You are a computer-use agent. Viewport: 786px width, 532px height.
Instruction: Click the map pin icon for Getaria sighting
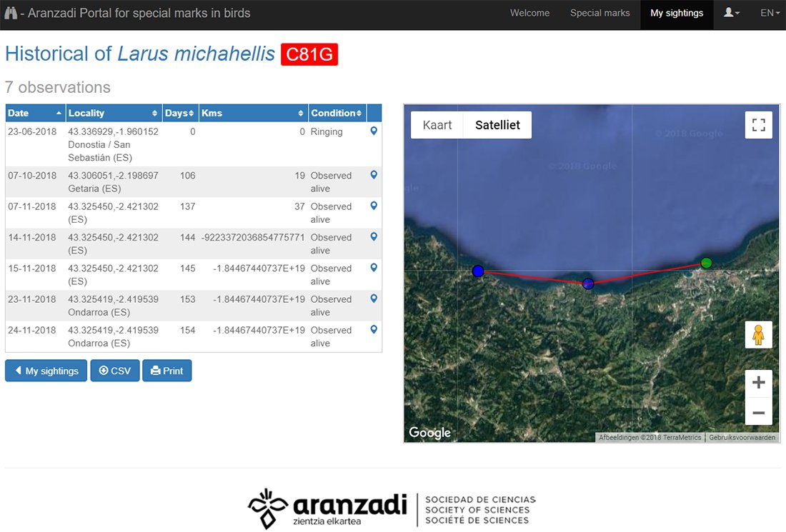click(x=373, y=175)
